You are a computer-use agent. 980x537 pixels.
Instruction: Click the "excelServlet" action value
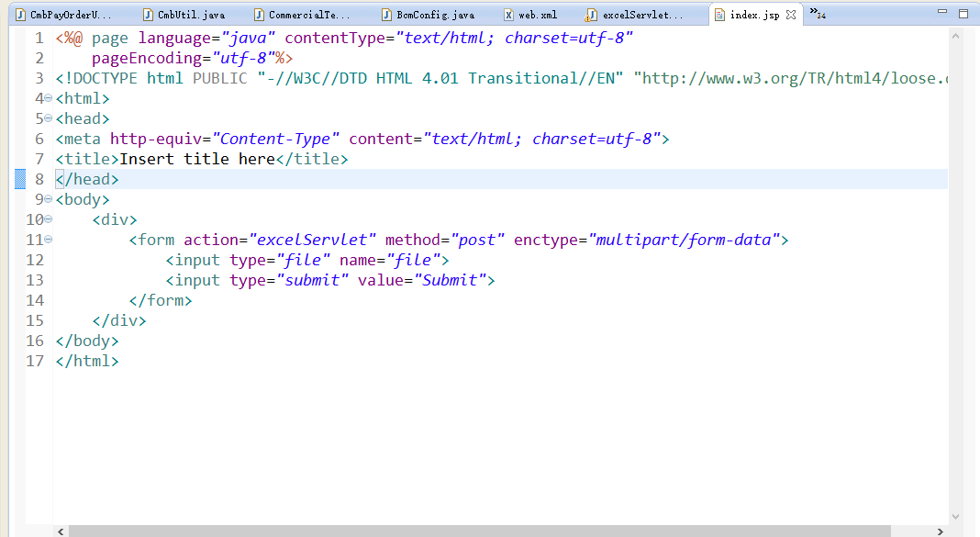pyautogui.click(x=313, y=240)
